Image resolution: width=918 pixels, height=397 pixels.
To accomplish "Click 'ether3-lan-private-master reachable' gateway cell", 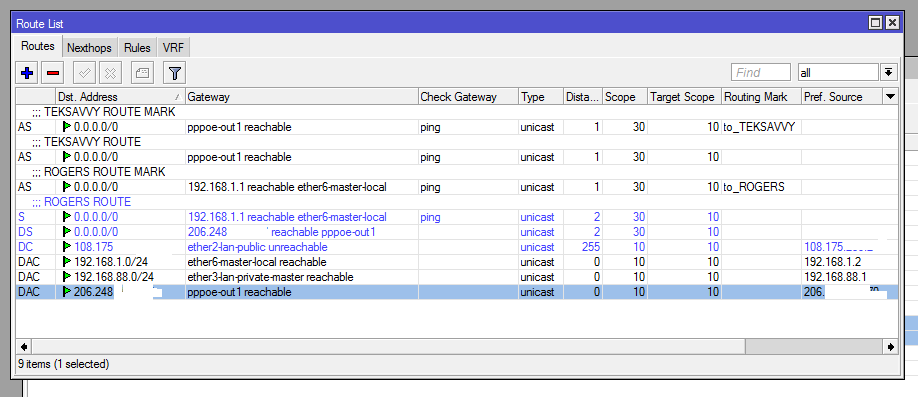I will [x=302, y=277].
